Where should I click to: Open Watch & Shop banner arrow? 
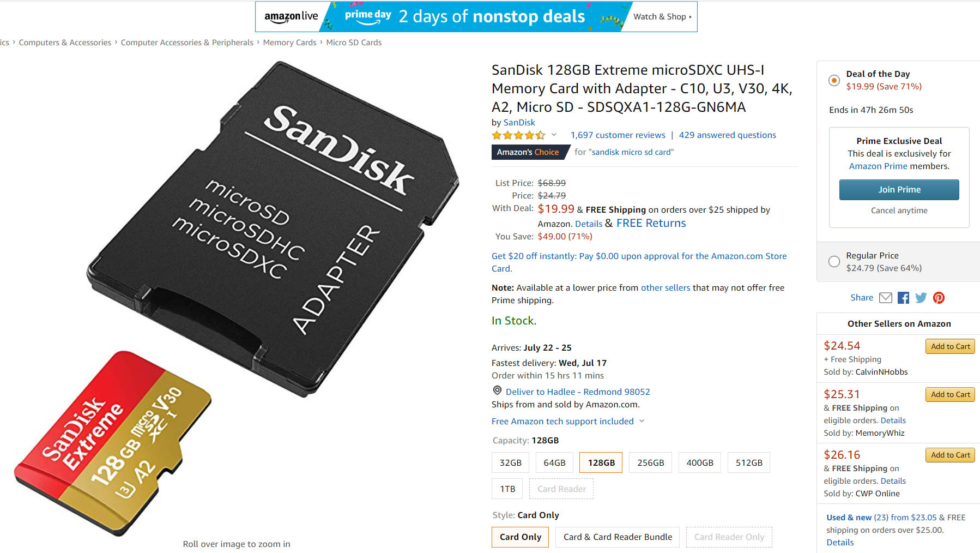click(690, 17)
